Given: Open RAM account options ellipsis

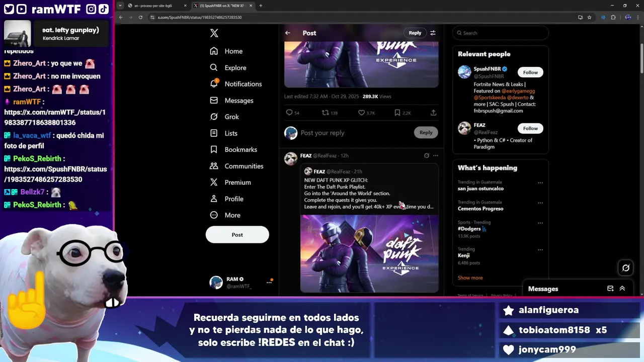Looking at the screenshot, I should [269, 283].
